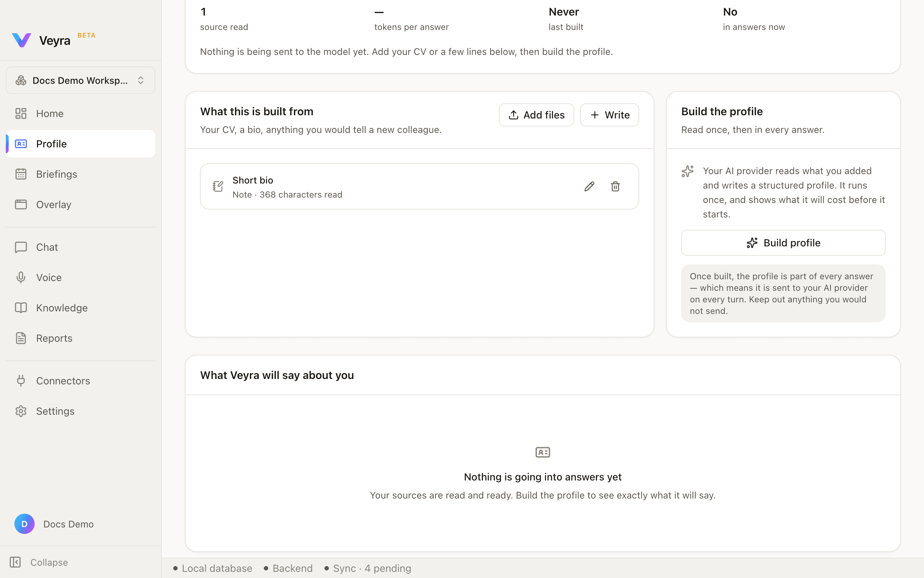Screen dimensions: 924x578
Task: Edit the Short bio note
Action: coord(589,186)
